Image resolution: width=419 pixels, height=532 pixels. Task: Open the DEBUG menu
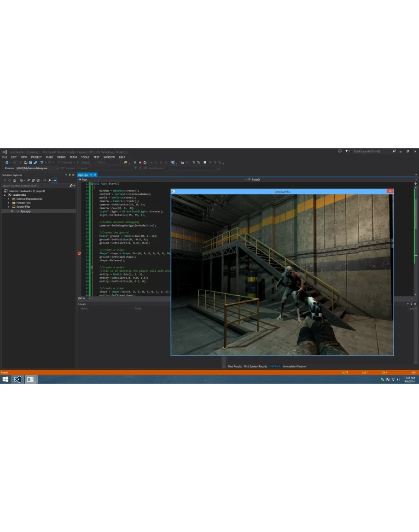point(61,157)
